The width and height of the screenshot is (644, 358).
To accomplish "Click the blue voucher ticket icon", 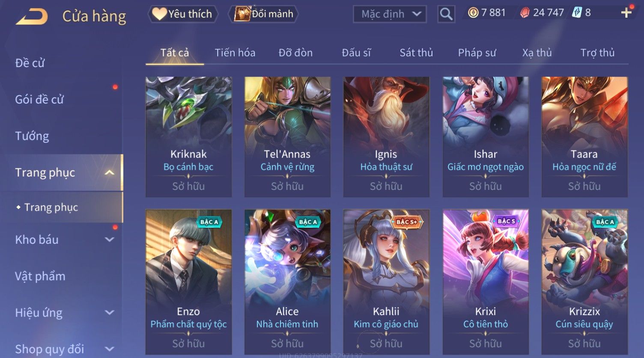I will click(x=577, y=13).
